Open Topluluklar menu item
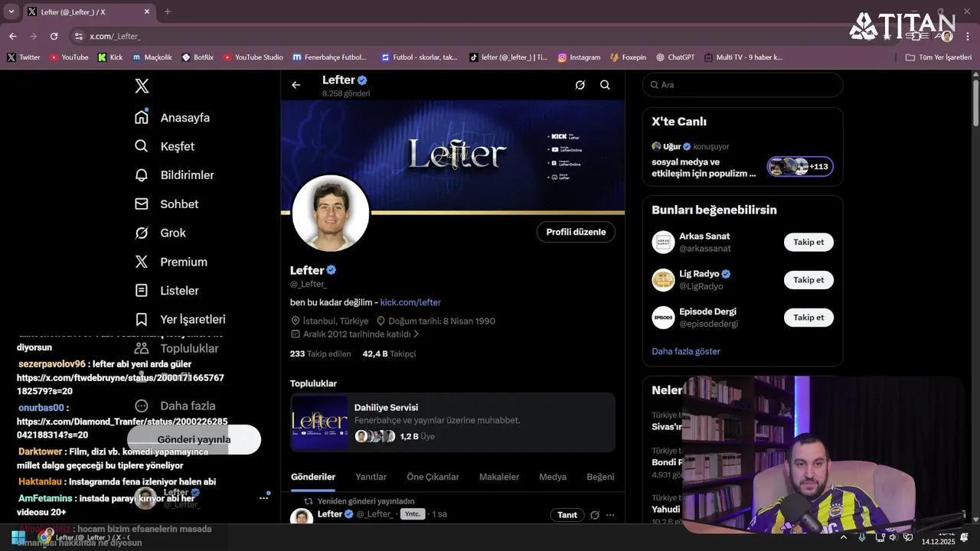The width and height of the screenshot is (980, 551). pyautogui.click(x=177, y=348)
